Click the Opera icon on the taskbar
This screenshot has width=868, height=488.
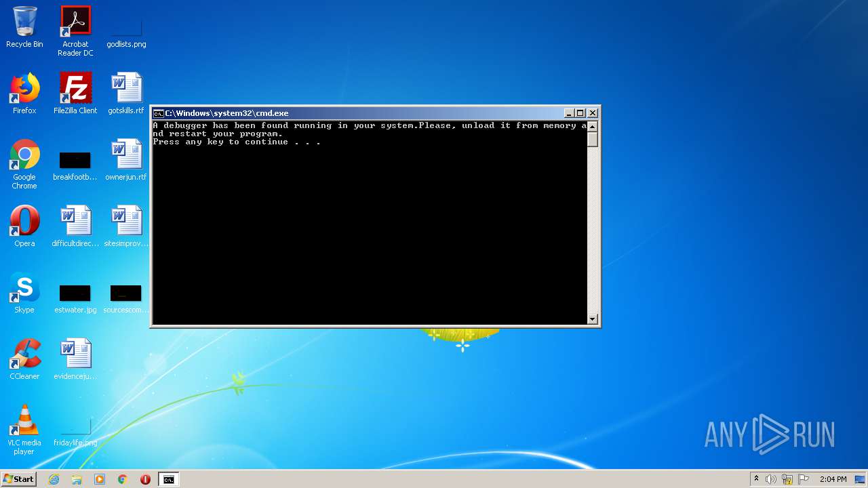coord(145,479)
